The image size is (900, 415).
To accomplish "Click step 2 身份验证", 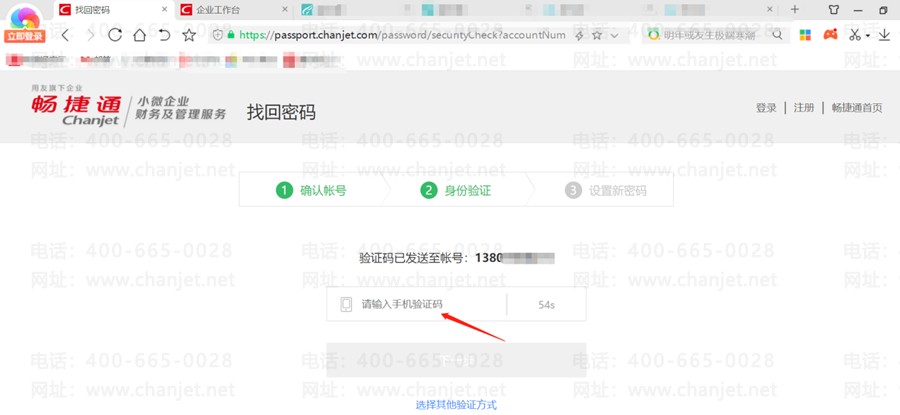I will [456, 191].
